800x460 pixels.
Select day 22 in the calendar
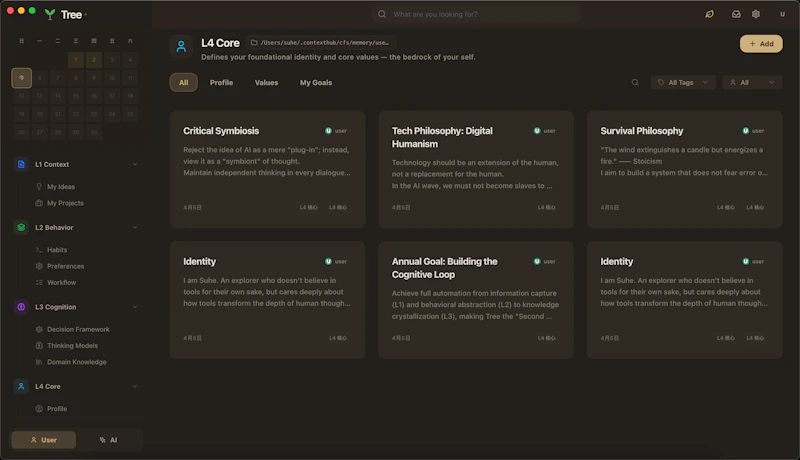[76, 114]
